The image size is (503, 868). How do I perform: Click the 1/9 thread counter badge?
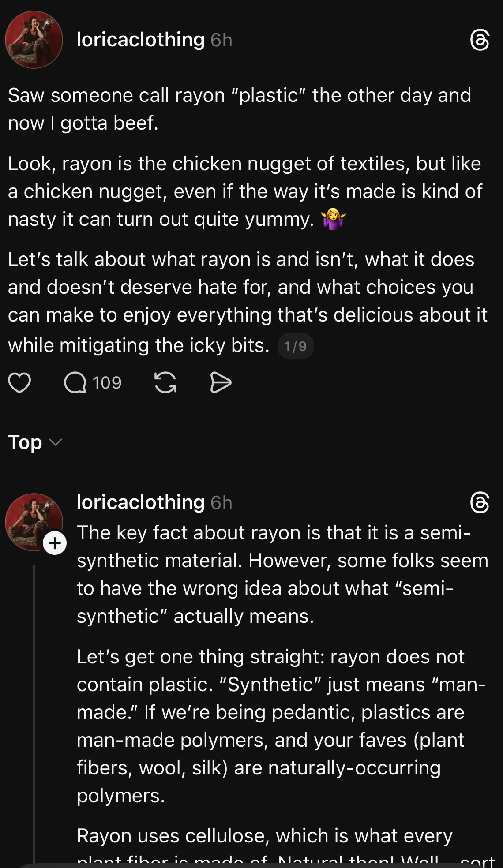point(296,346)
